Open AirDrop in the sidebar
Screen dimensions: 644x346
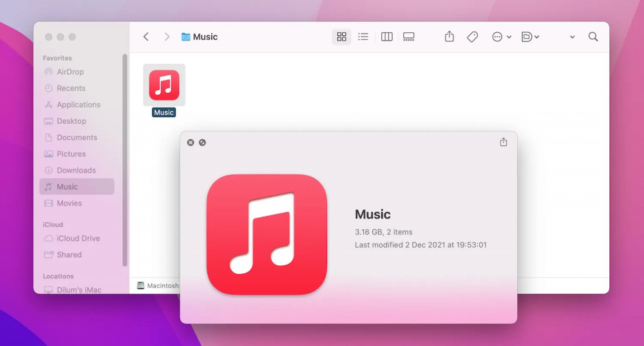point(70,72)
